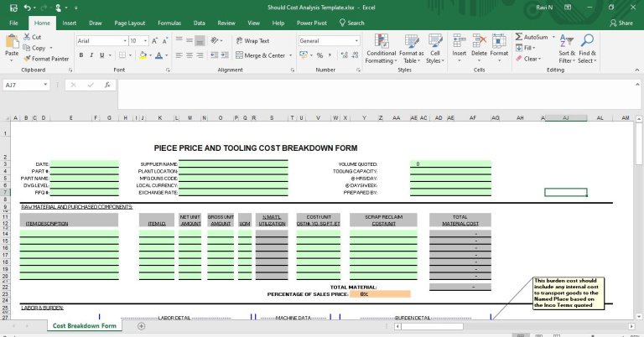Open the font size dropdown
Image resolution: width=644 pixels, height=337 pixels.
145,40
